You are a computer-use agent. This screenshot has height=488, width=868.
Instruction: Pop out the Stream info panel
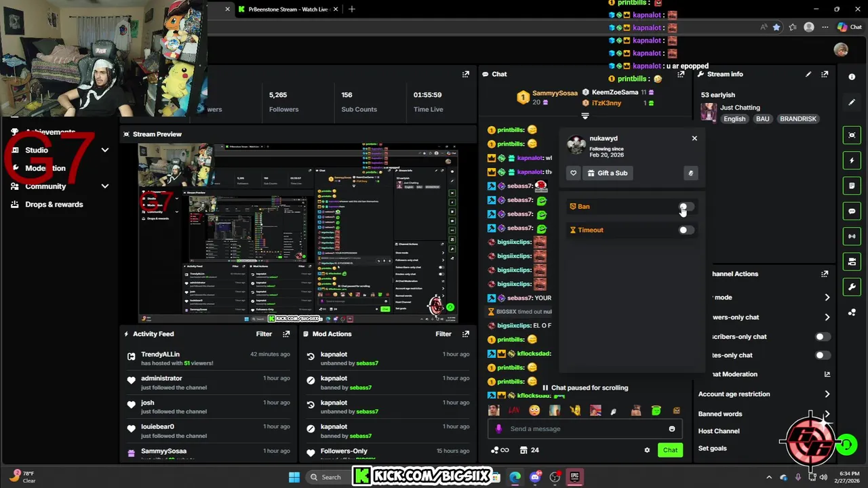pyautogui.click(x=825, y=74)
